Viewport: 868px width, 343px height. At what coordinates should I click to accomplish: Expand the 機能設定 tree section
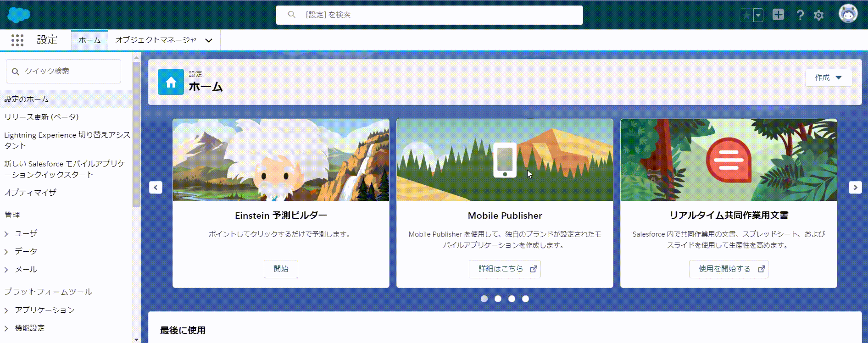[6, 328]
